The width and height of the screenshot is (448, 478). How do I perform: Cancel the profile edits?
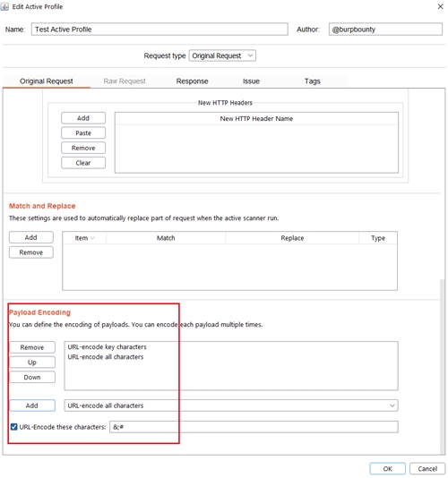[x=427, y=468]
